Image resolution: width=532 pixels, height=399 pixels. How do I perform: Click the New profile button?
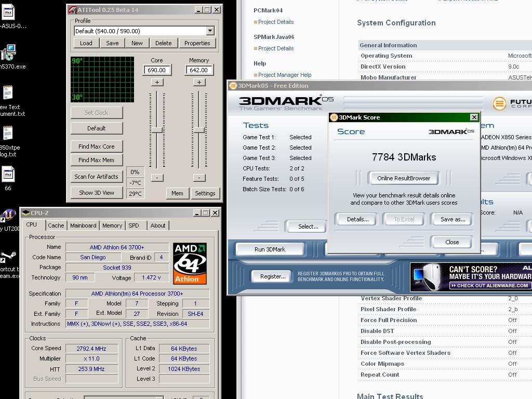click(x=137, y=43)
